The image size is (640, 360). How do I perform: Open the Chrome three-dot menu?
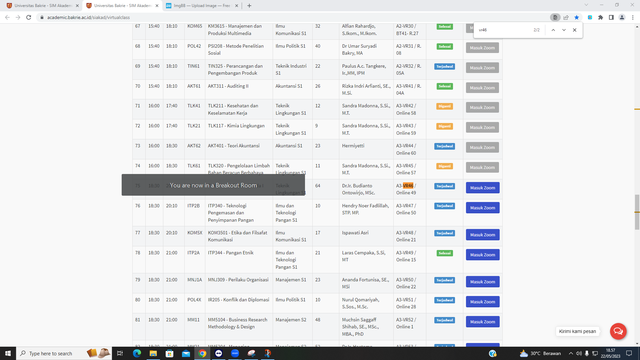point(633,18)
